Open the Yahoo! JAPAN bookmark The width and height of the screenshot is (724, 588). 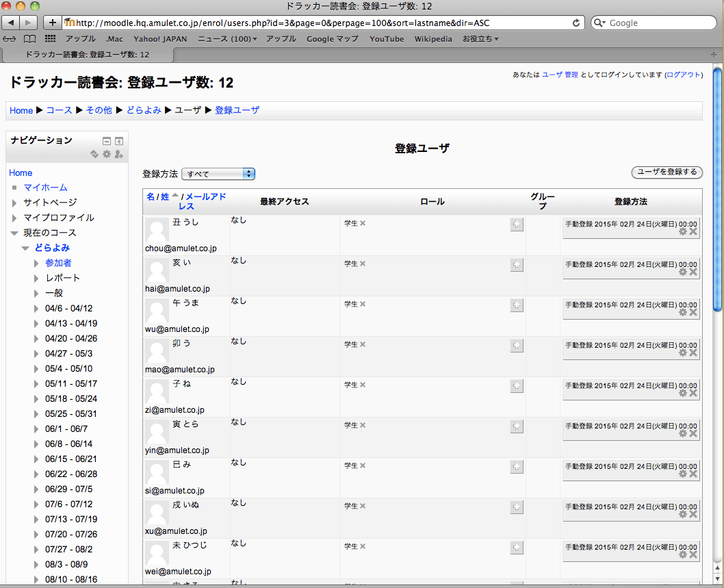pos(160,39)
